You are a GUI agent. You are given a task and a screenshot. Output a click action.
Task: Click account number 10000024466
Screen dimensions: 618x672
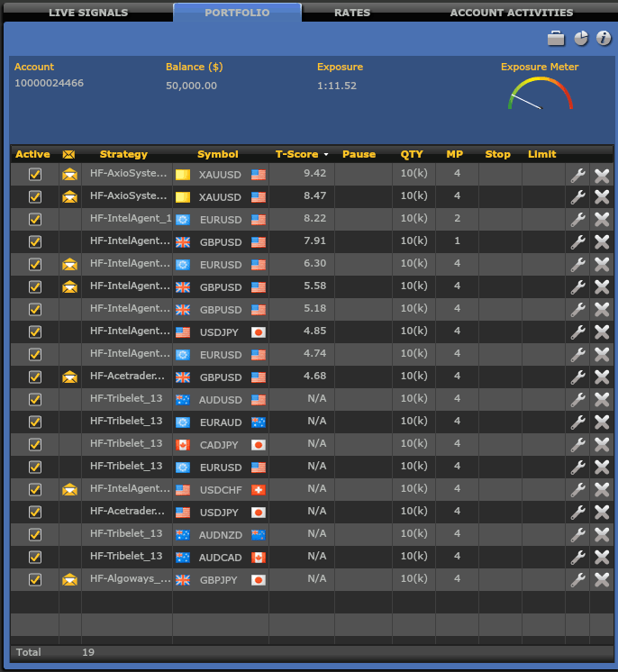pyautogui.click(x=49, y=83)
